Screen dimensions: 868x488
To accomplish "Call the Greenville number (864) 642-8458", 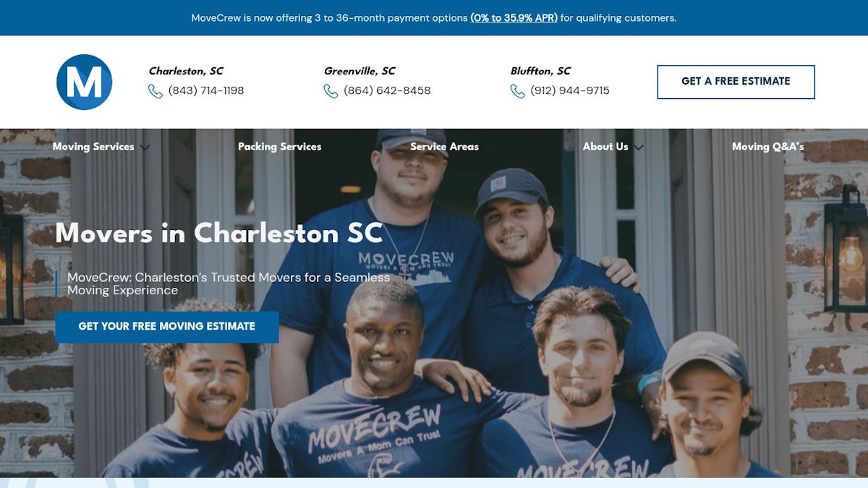I will 387,91.
